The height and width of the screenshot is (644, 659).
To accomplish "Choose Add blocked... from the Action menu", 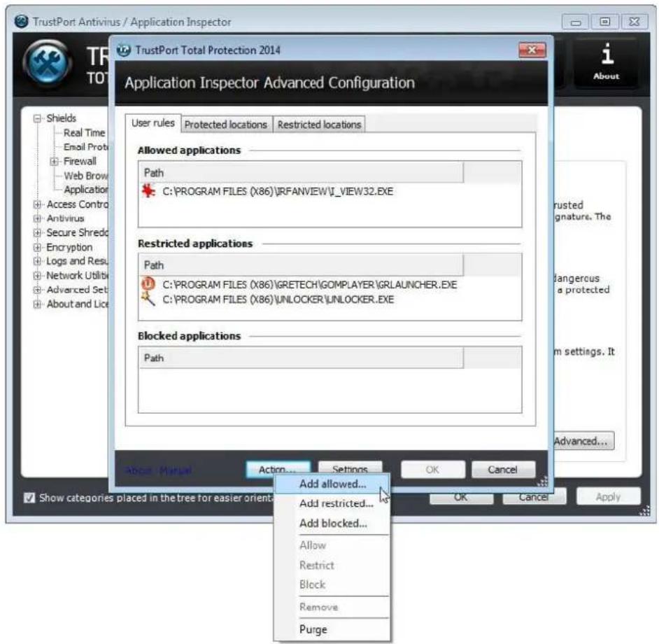I will point(332,524).
